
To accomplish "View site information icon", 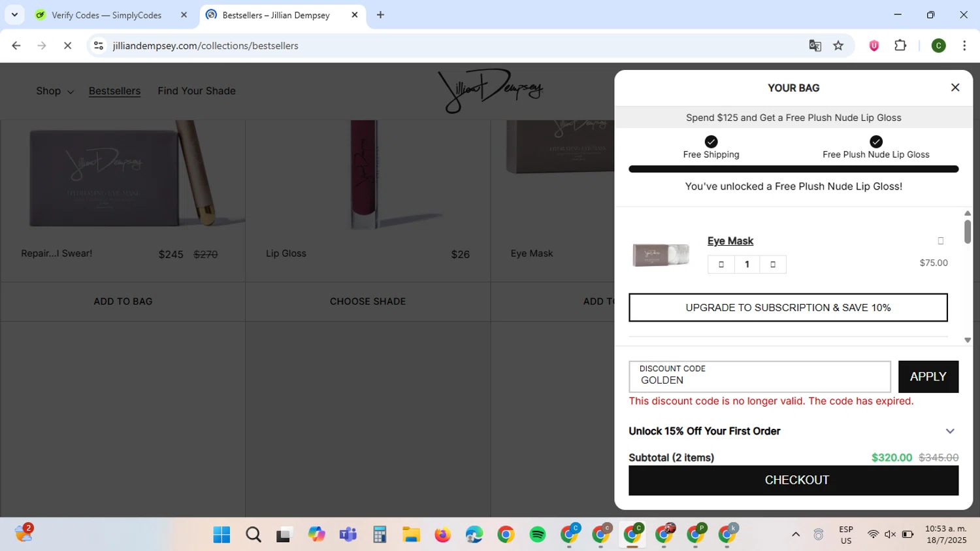I will (x=99, y=46).
